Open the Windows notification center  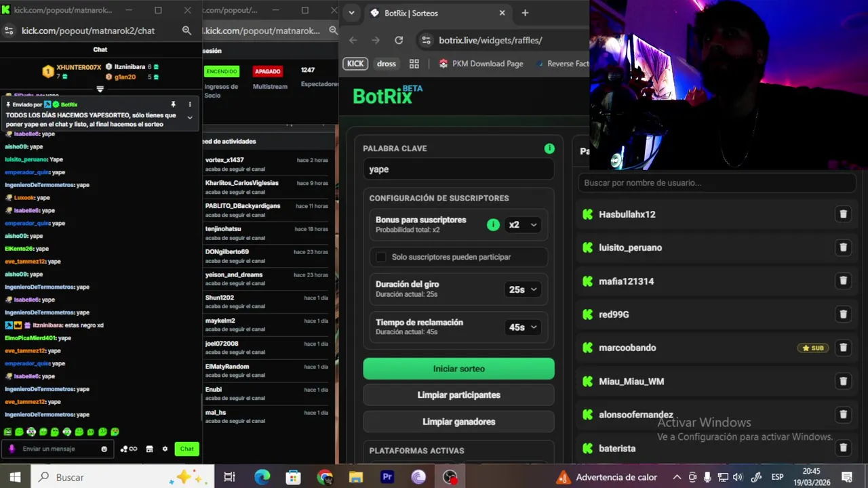847,477
